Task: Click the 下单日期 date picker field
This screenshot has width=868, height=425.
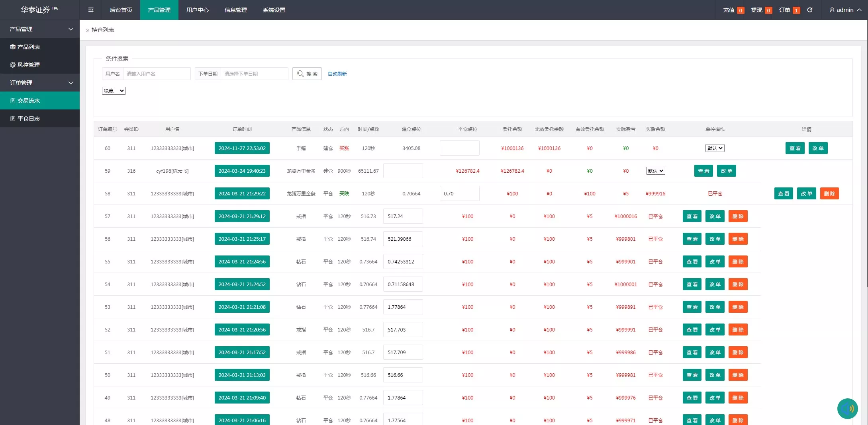Action: pos(254,74)
